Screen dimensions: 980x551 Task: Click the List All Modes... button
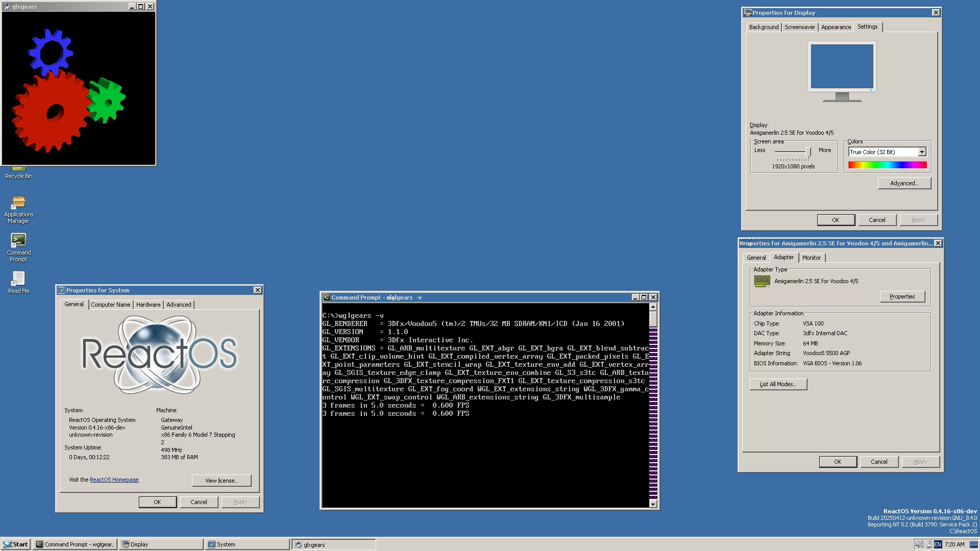(778, 384)
